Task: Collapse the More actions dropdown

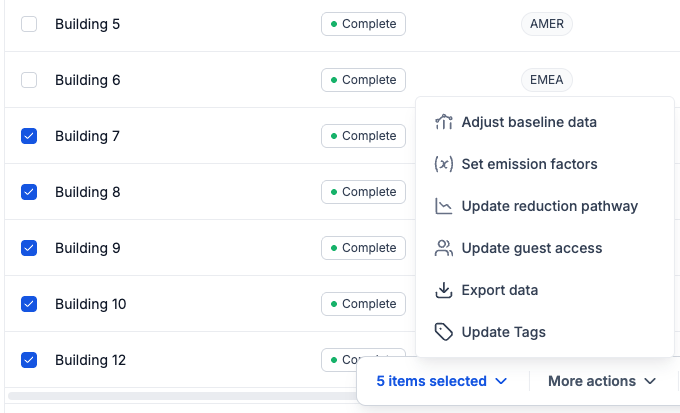Action: coord(602,381)
